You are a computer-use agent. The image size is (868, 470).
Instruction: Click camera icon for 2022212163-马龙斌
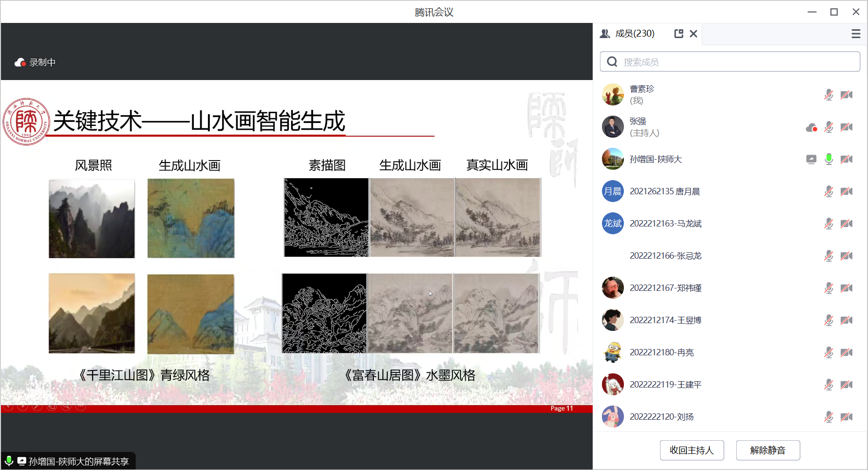point(847,224)
